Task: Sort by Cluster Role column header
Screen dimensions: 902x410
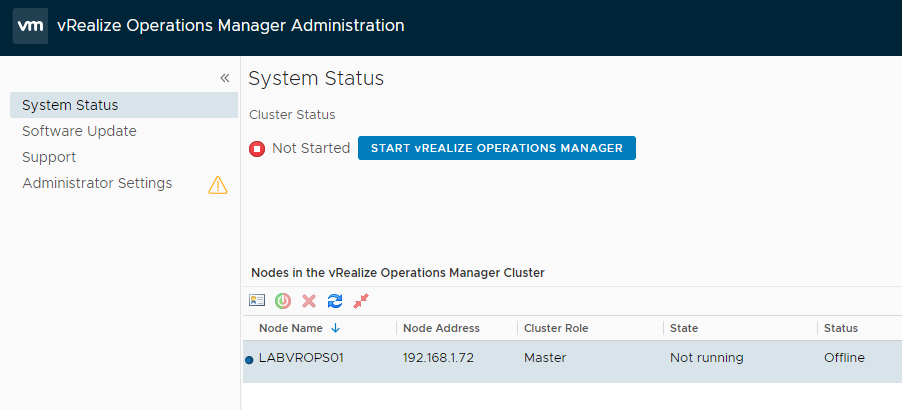Action: tap(556, 328)
